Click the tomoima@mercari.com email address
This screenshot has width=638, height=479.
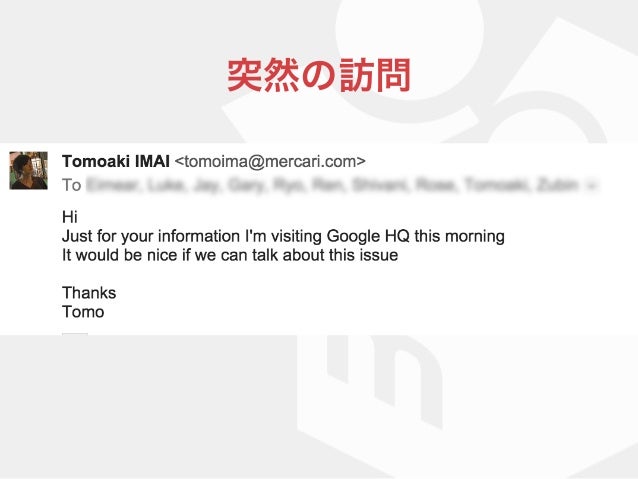click(x=270, y=162)
